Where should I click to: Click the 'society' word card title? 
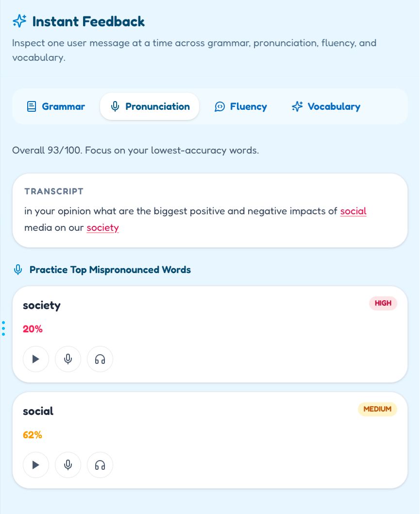42,306
